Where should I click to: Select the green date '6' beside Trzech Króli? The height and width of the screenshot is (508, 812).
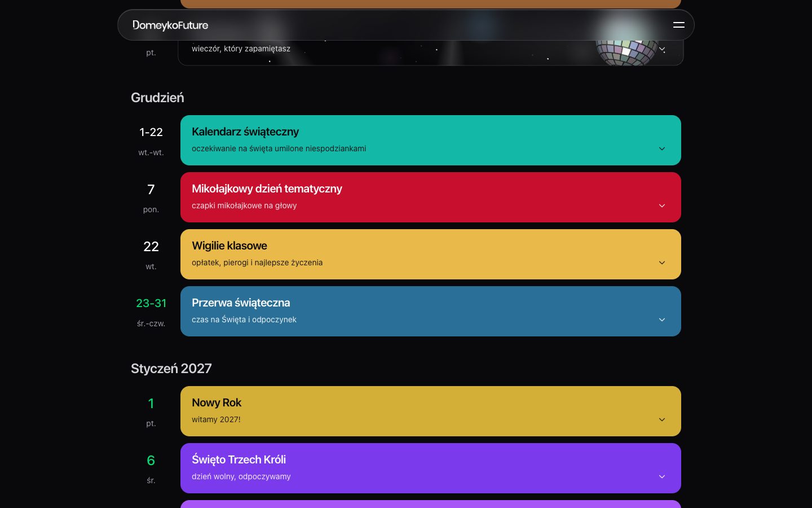click(x=151, y=460)
